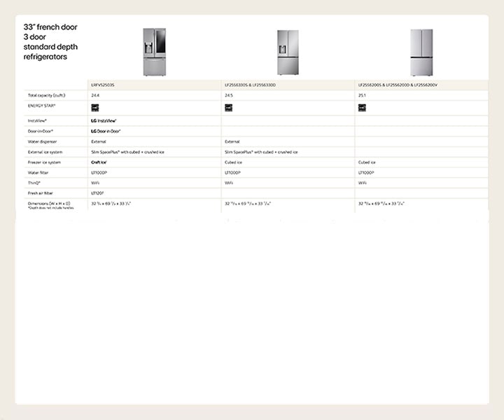Screen dimensions: 504x420
Task: Click the 24.4 capacity value
Action: [x=95, y=95]
